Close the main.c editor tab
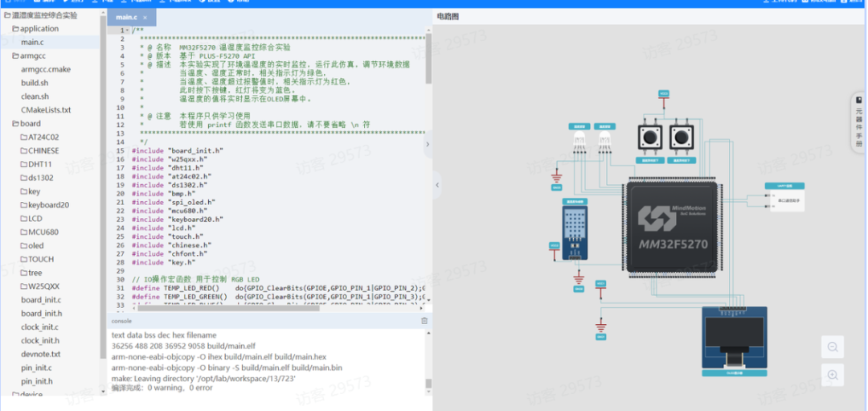The height and width of the screenshot is (411, 868). [145, 17]
